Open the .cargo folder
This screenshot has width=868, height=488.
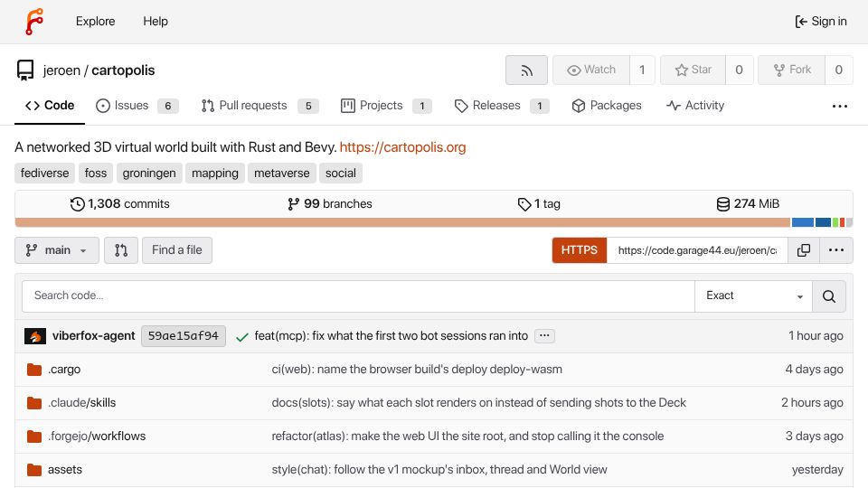[64, 370]
